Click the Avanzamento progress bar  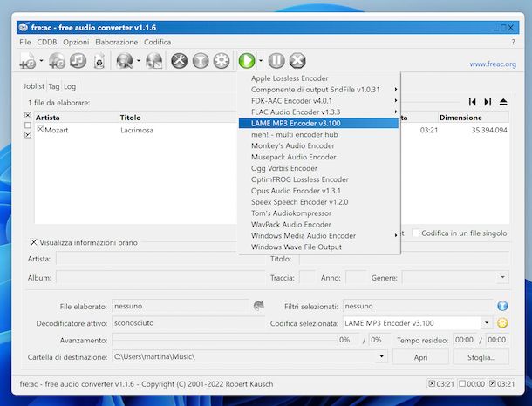pos(222,340)
